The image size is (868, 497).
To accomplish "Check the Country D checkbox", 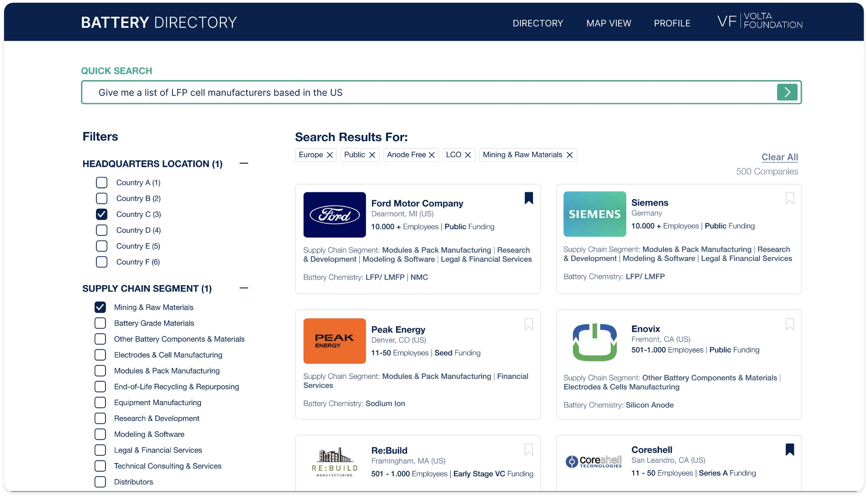I will pyautogui.click(x=102, y=230).
